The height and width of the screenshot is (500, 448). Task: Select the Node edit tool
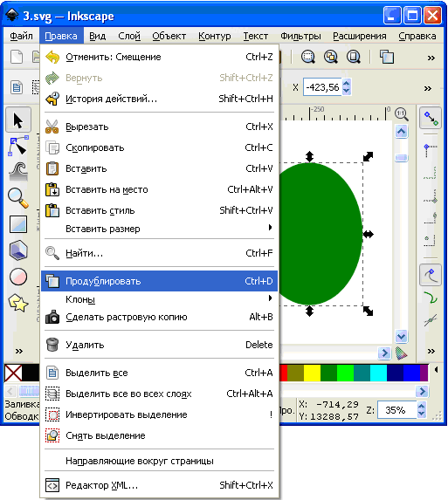pyautogui.click(x=18, y=146)
